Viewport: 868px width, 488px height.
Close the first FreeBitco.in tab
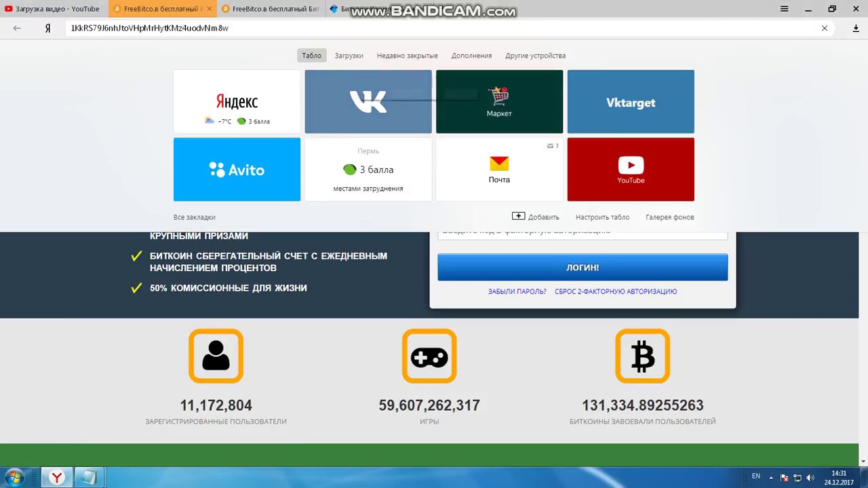(209, 9)
